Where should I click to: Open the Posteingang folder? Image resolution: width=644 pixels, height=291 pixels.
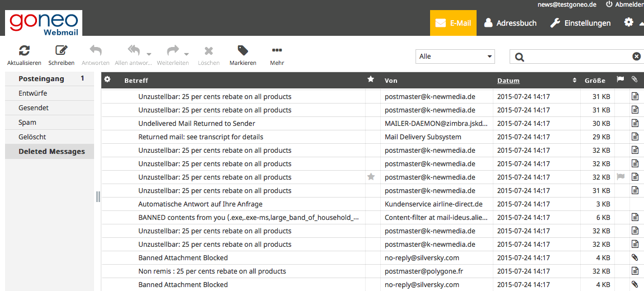[41, 79]
